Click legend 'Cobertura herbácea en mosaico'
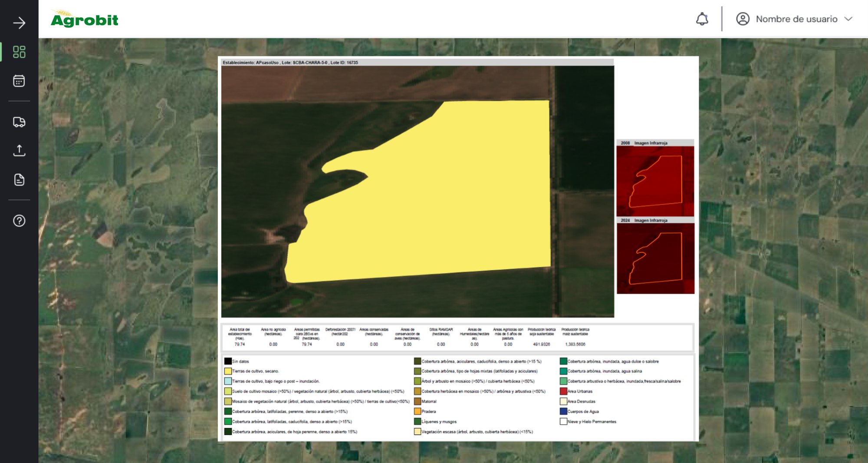Screen dimensions: 868x463 pyautogui.click(x=483, y=391)
